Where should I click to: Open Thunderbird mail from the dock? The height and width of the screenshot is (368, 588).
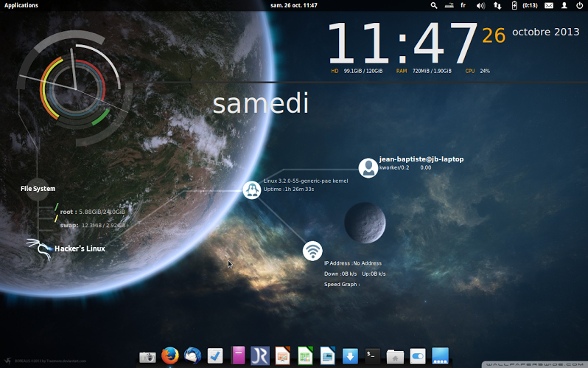pos(192,356)
